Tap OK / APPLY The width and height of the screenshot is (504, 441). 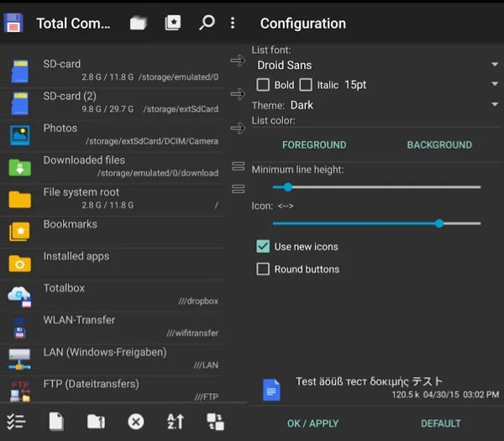point(312,423)
